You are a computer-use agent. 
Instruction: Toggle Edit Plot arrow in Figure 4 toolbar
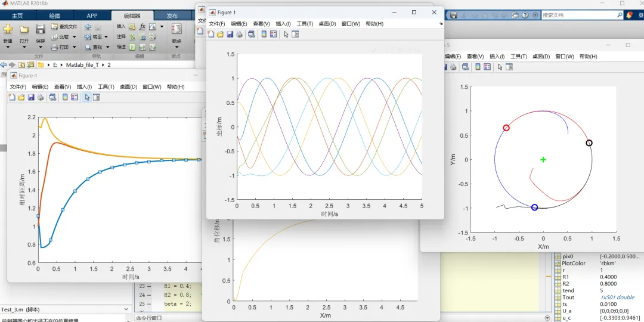point(87,97)
